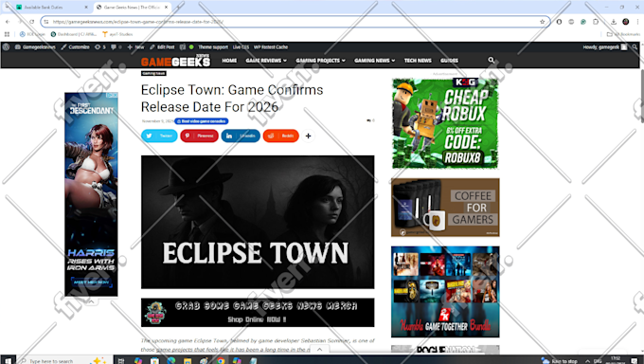Expand the Gaming News menu
This screenshot has height=364, width=644.
click(x=375, y=61)
